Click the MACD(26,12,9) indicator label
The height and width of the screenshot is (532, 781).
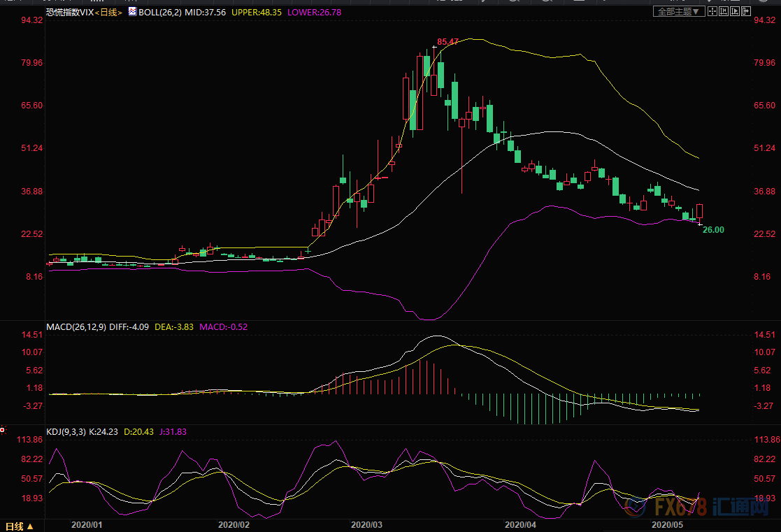pyautogui.click(x=76, y=326)
